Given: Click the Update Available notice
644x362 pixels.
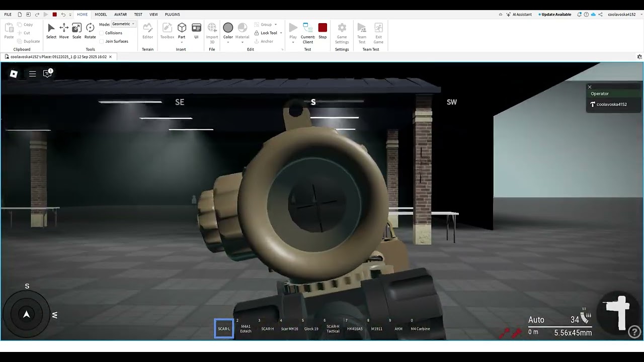Looking at the screenshot, I should pyautogui.click(x=555, y=15).
